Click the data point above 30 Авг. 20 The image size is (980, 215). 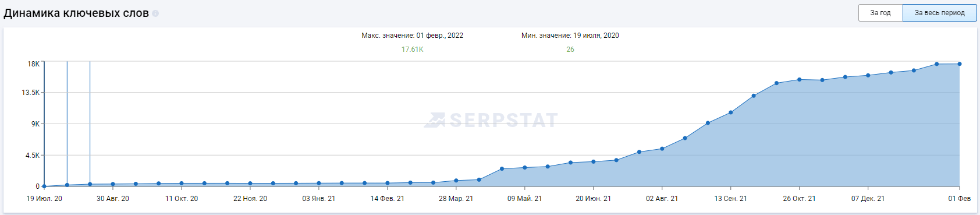click(113, 184)
